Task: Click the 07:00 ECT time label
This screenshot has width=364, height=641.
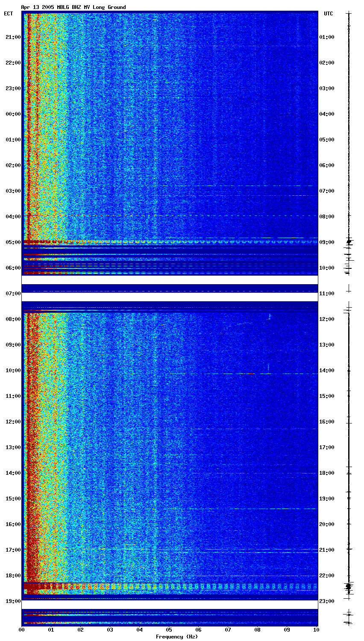Action: click(13, 294)
